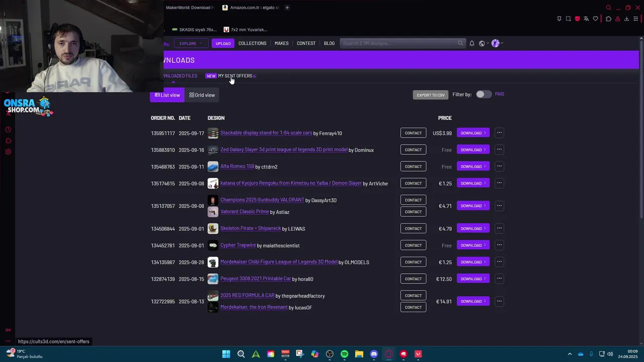Download the Zed Galaxy Slayer order
The width and height of the screenshot is (644, 362).
(473, 150)
